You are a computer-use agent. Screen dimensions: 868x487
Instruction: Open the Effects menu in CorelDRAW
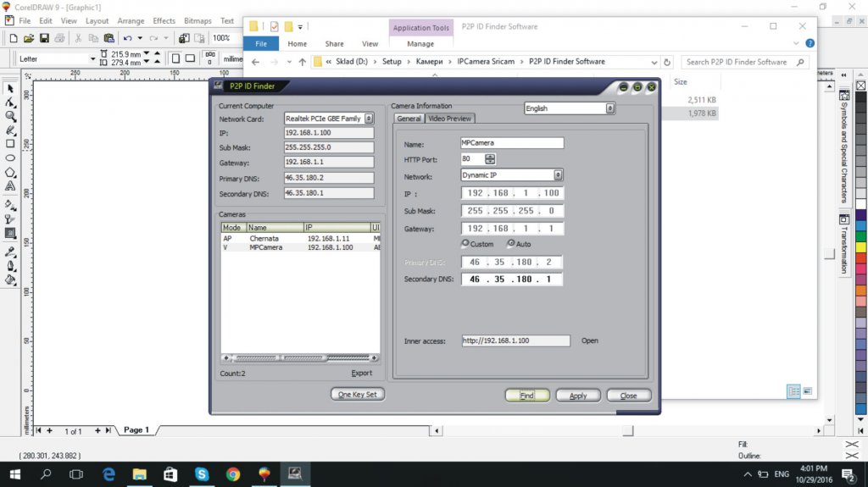[x=164, y=20]
